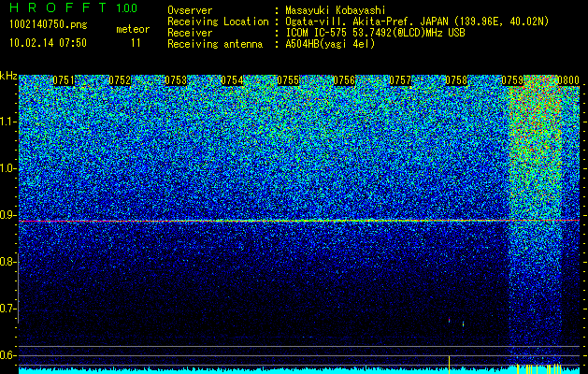Click the ICOM IC-575 receiver text
This screenshot has height=374, width=588.
[375, 33]
